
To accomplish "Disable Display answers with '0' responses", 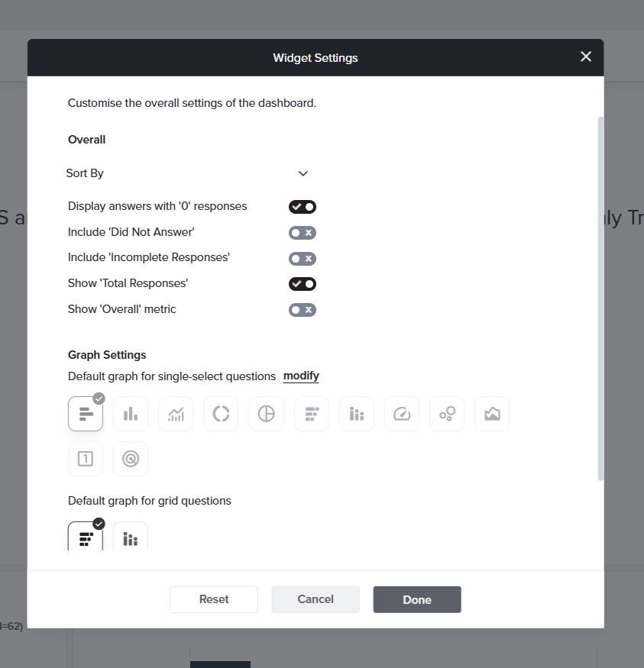I will point(303,207).
